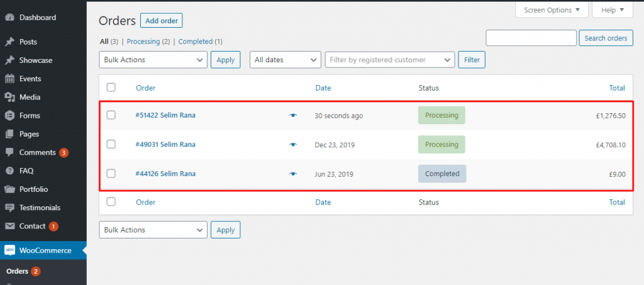The image size is (644, 285).
Task: Preview order #51422 with eye icon
Action: tap(292, 116)
